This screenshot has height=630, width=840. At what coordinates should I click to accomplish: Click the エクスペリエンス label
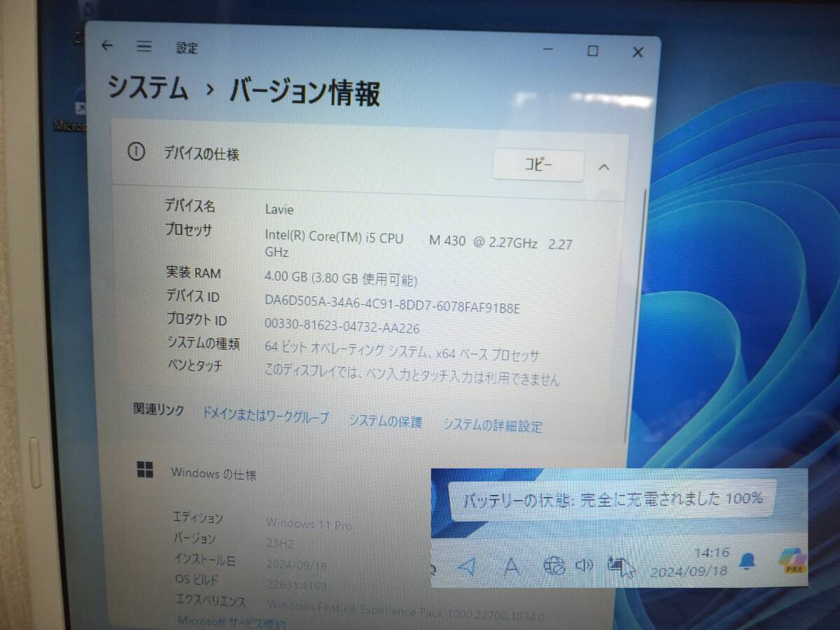click(x=209, y=601)
